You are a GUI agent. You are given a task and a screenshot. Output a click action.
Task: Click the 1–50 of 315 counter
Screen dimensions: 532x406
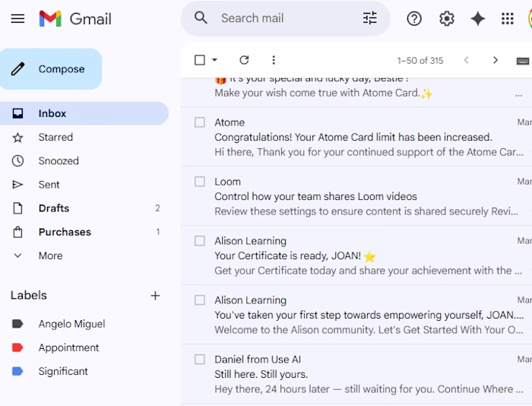pos(420,61)
